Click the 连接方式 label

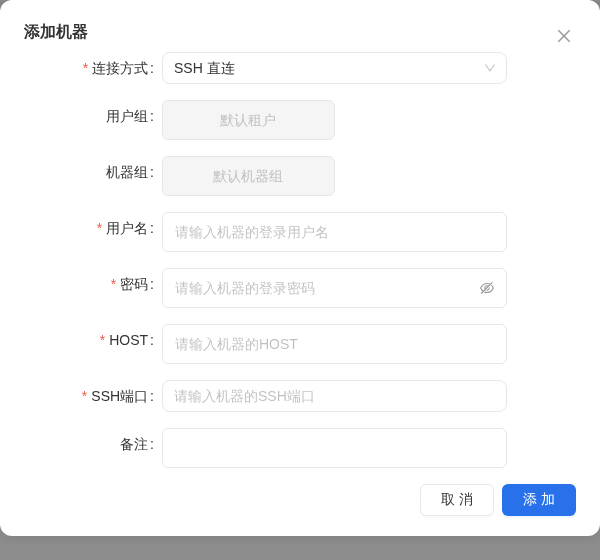pyautogui.click(x=122, y=69)
